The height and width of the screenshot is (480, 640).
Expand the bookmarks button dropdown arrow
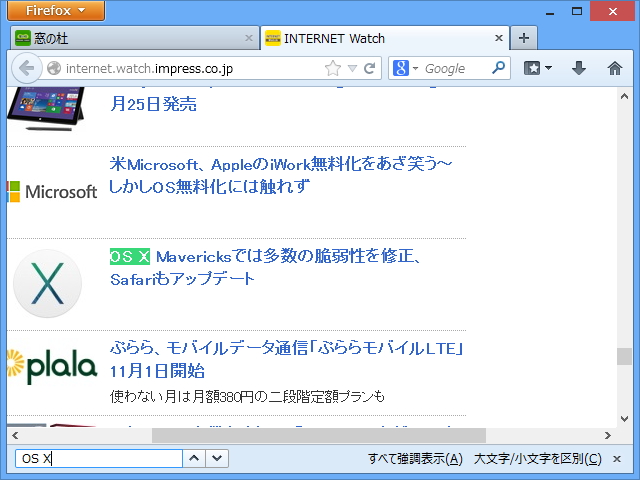(x=549, y=68)
